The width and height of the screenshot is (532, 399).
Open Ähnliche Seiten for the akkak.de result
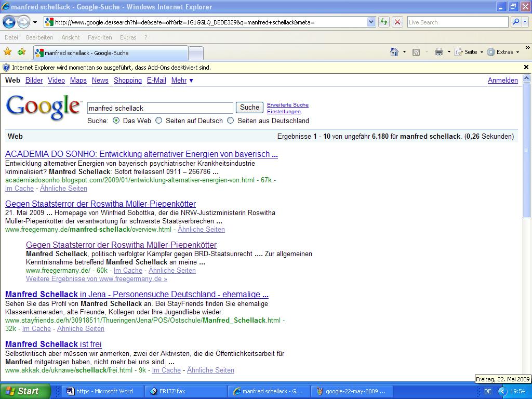(210, 370)
